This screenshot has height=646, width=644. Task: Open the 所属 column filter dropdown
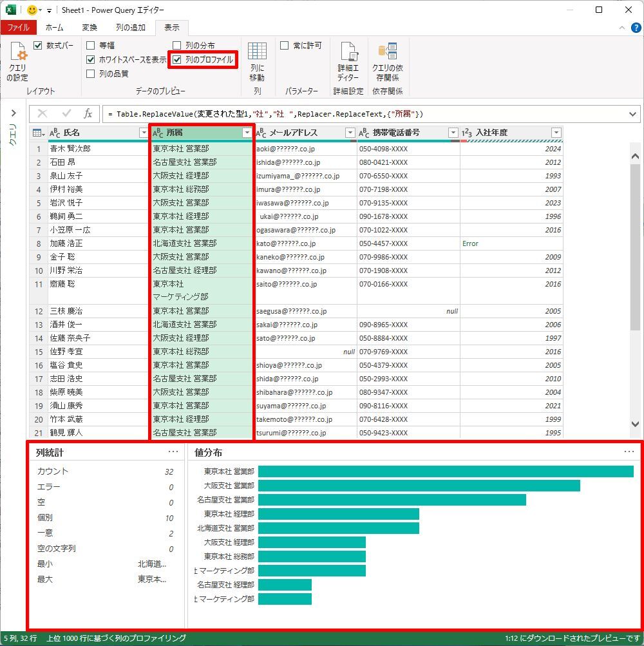[x=247, y=133]
